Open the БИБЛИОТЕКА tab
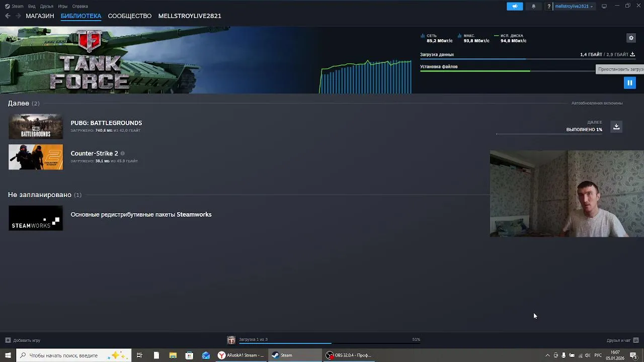This screenshot has height=362, width=644. coord(81,16)
